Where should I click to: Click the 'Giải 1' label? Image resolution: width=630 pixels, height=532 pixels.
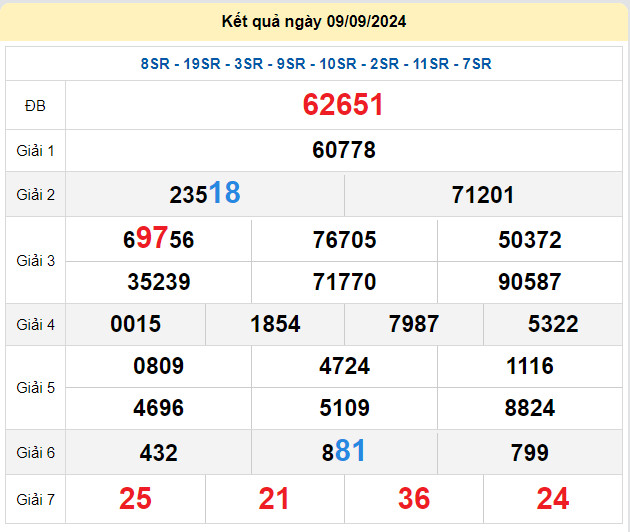click(35, 151)
